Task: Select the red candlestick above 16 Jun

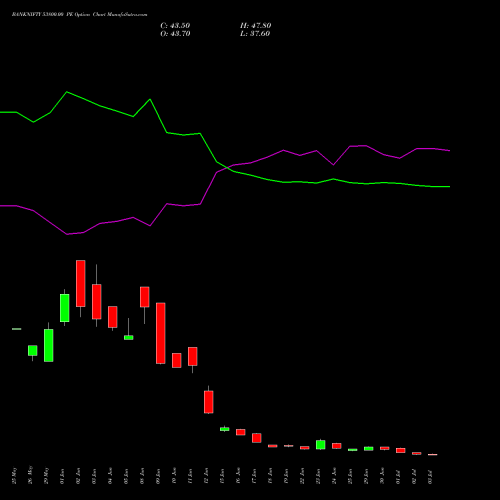Action: (x=241, y=432)
